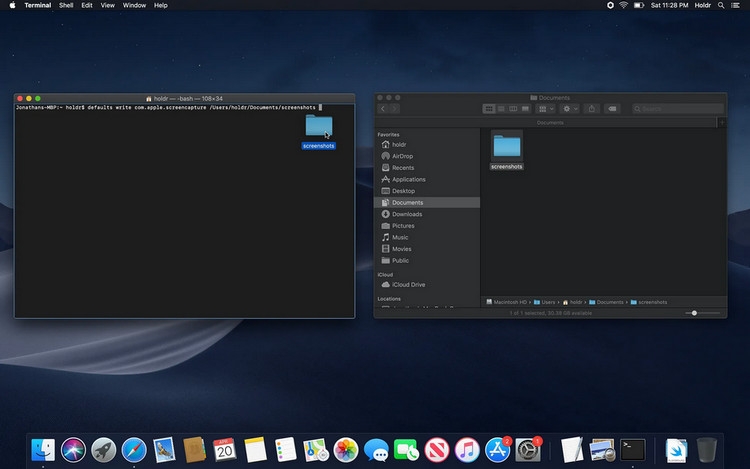This screenshot has width=750, height=469.
Task: Click the battery status icon
Action: [639, 5]
